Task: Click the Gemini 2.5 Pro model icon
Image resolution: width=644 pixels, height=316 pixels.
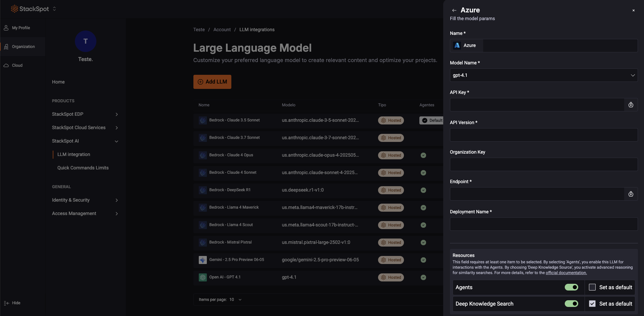Action: click(202, 260)
